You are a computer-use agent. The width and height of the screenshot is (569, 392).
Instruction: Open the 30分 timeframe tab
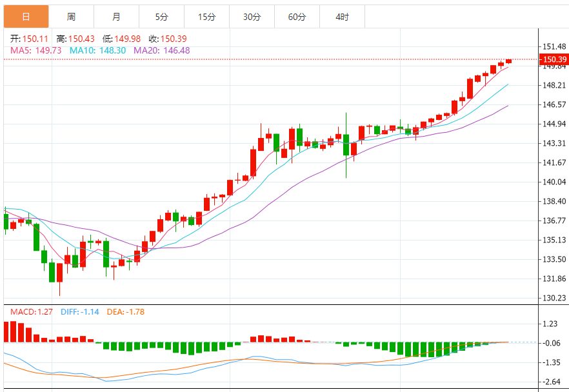point(252,17)
